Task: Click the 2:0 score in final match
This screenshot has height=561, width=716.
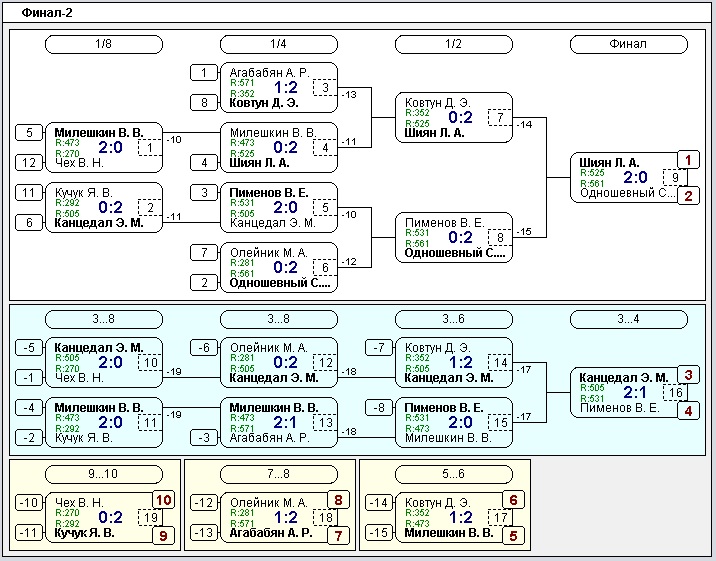Action: coord(635,177)
